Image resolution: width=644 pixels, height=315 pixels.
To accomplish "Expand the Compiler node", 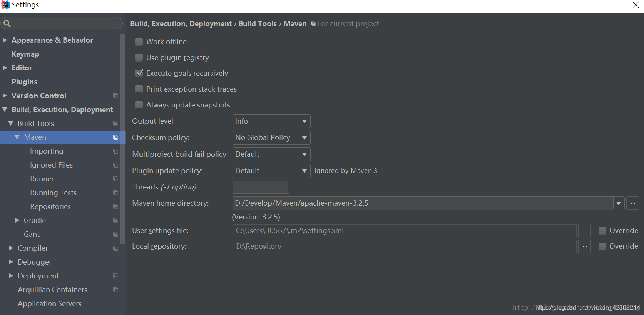I will [11, 248].
